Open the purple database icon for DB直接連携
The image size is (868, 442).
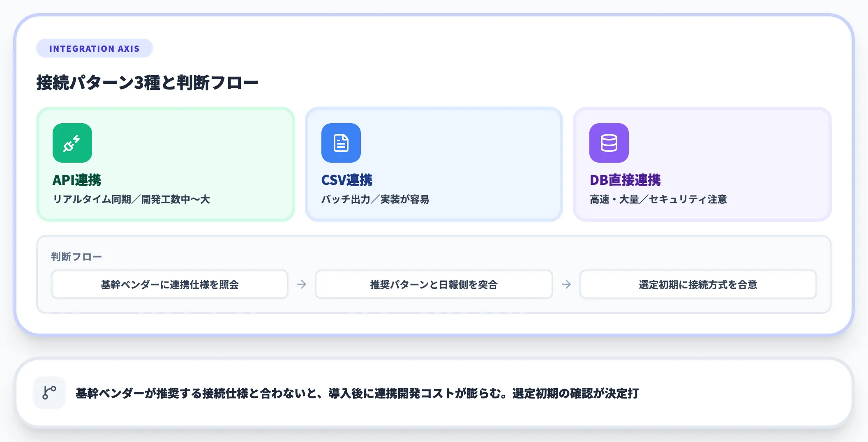pyautogui.click(x=608, y=143)
